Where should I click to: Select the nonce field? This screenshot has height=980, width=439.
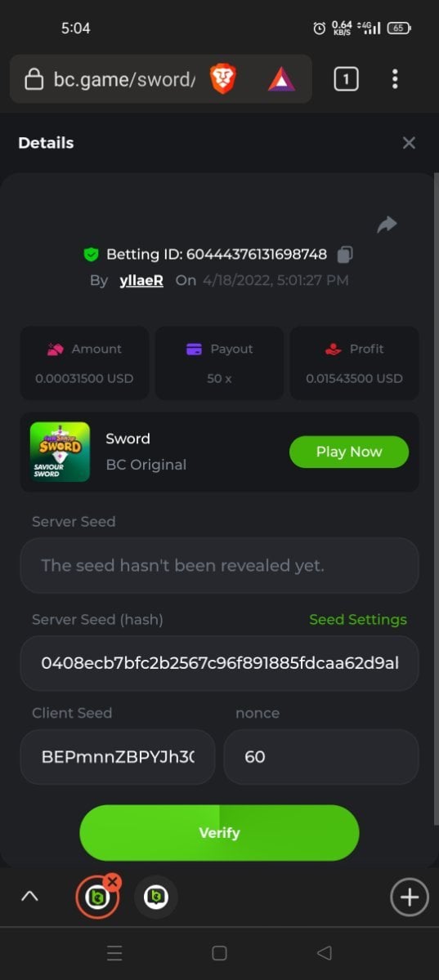point(321,757)
